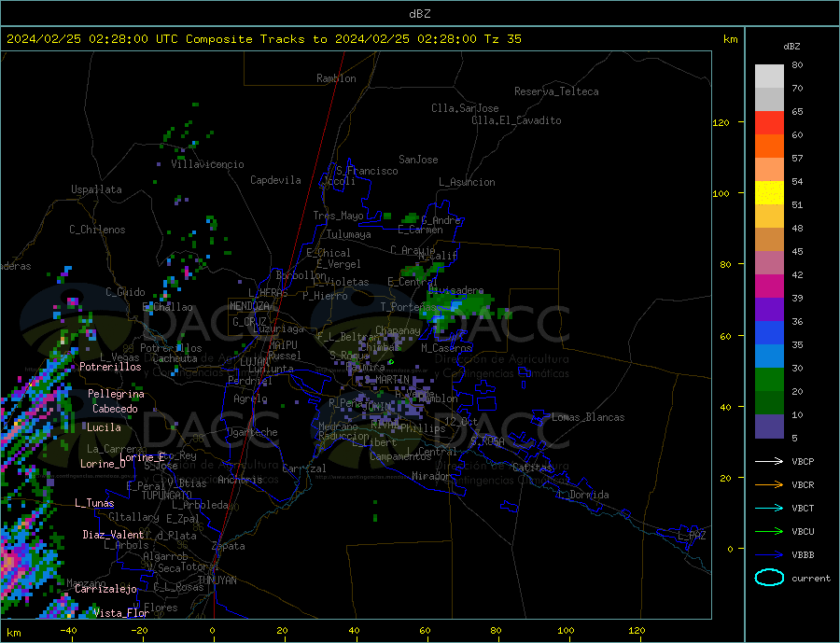Select the slate-purple bottom legend swatch
840x643 pixels.
769,426
